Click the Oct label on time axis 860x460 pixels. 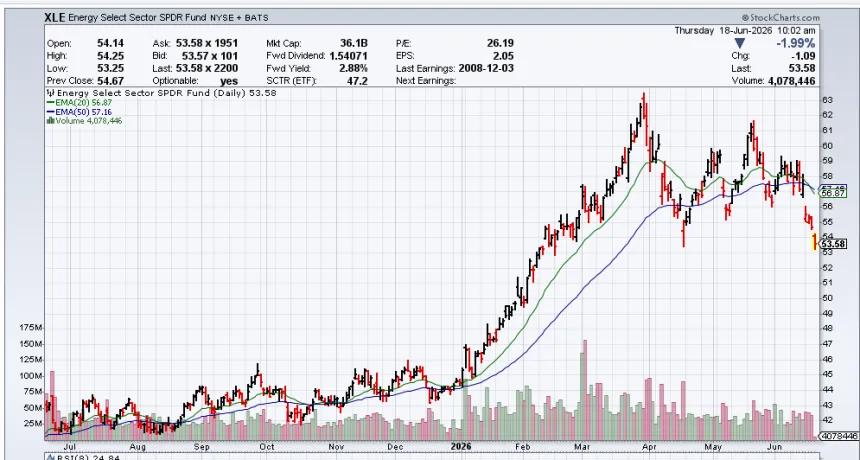coord(267,447)
